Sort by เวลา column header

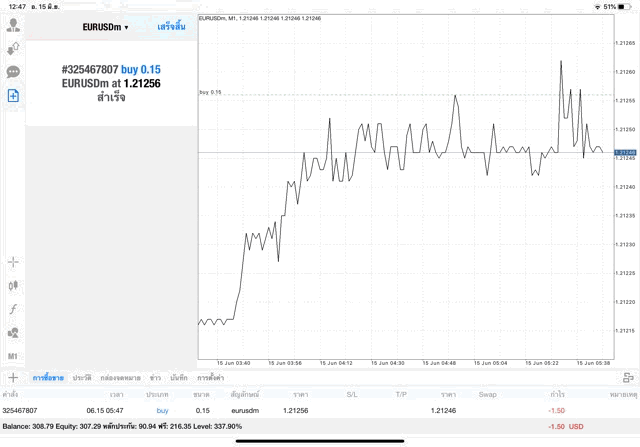coord(117,395)
